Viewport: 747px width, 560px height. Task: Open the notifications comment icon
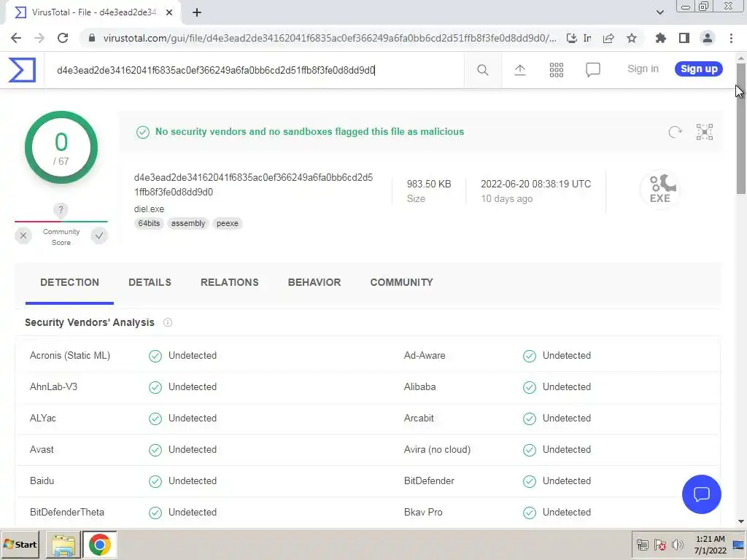[x=592, y=70]
